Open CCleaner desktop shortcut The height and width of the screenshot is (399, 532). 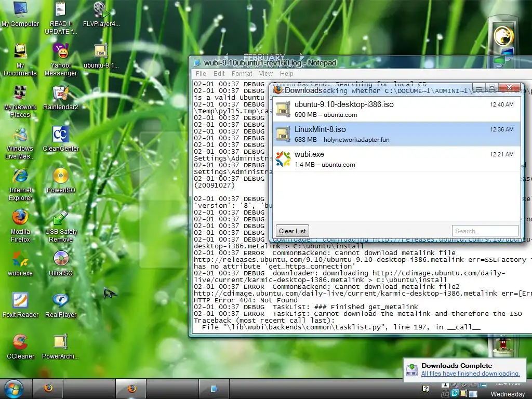tap(20, 347)
